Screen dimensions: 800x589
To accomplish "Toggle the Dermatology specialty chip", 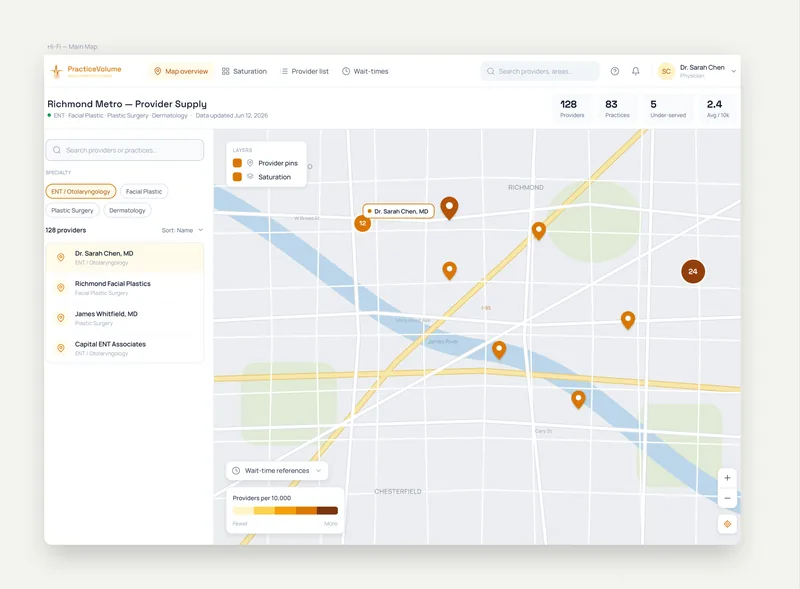I will (x=128, y=210).
